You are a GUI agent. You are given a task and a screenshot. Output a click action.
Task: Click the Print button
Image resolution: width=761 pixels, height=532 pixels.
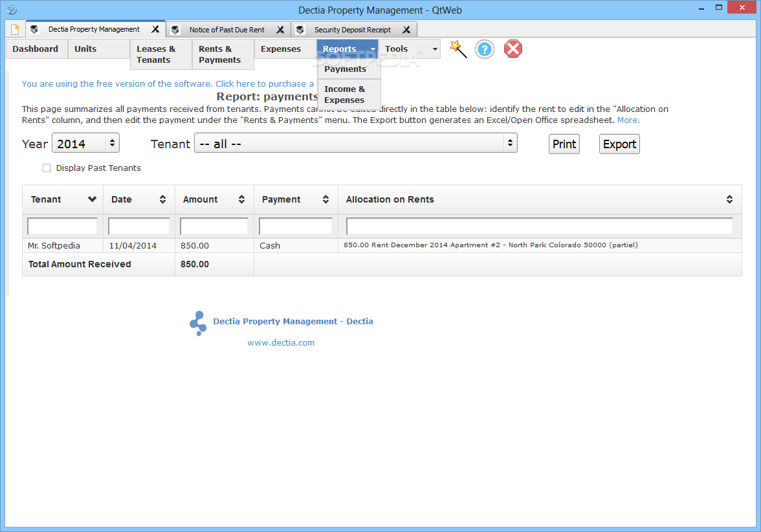click(x=564, y=144)
